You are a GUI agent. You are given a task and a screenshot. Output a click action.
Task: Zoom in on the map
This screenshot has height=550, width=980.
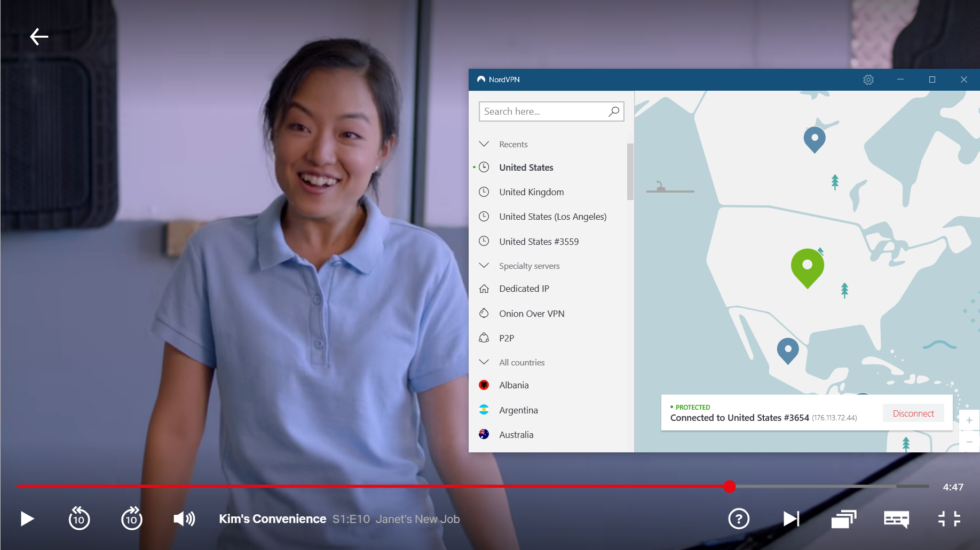click(969, 420)
